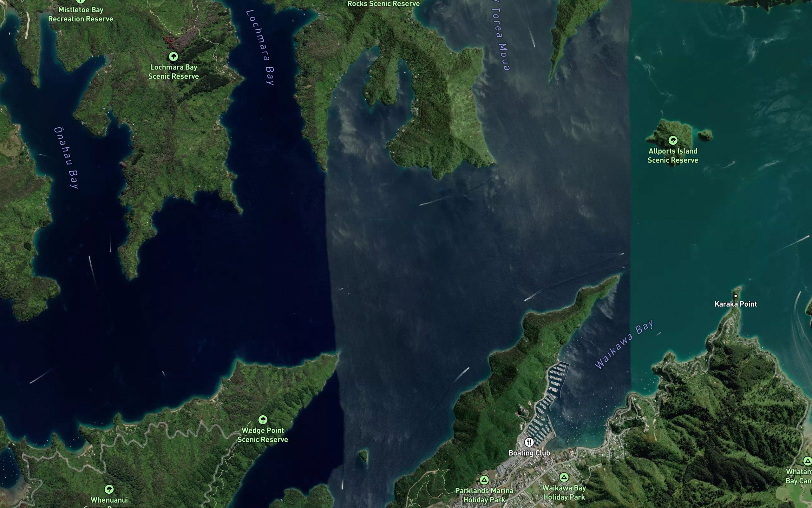Click the Karaka Point text label
Viewport: 812px width, 508px height.
click(736, 304)
